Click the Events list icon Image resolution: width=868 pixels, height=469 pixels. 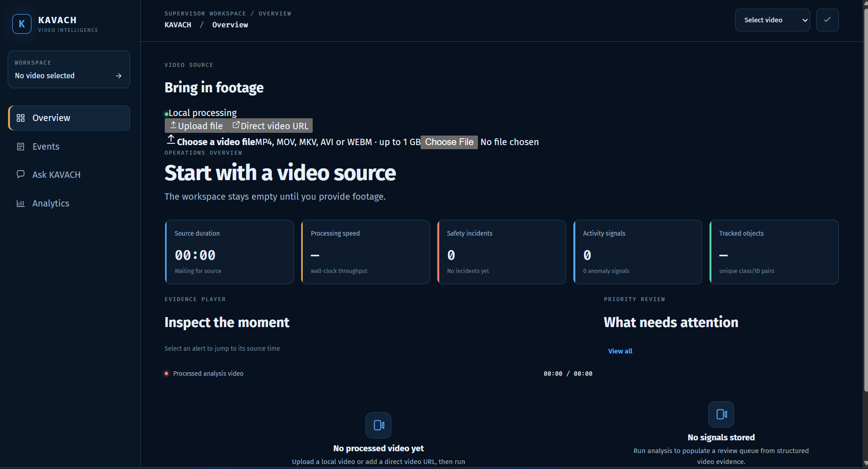pyautogui.click(x=20, y=146)
